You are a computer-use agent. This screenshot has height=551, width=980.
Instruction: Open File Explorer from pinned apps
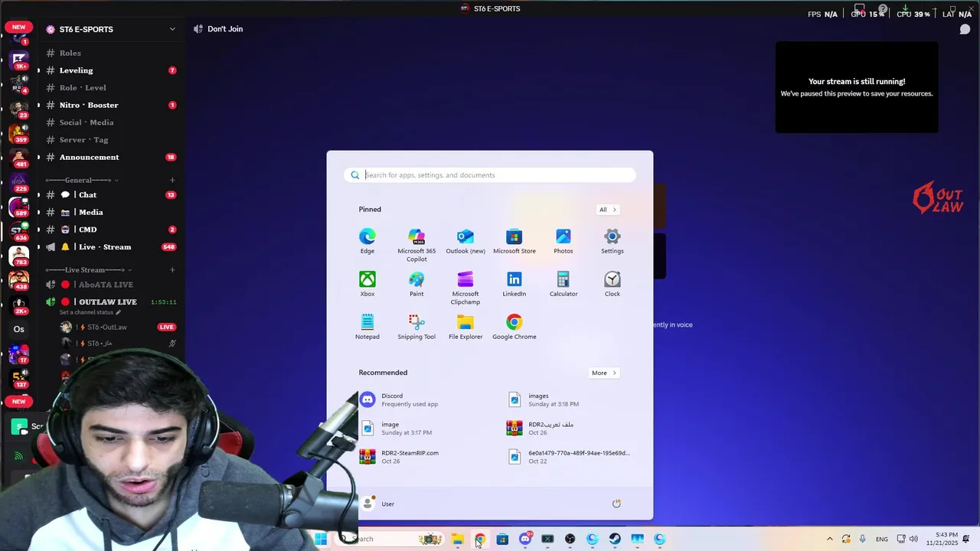[465, 327]
